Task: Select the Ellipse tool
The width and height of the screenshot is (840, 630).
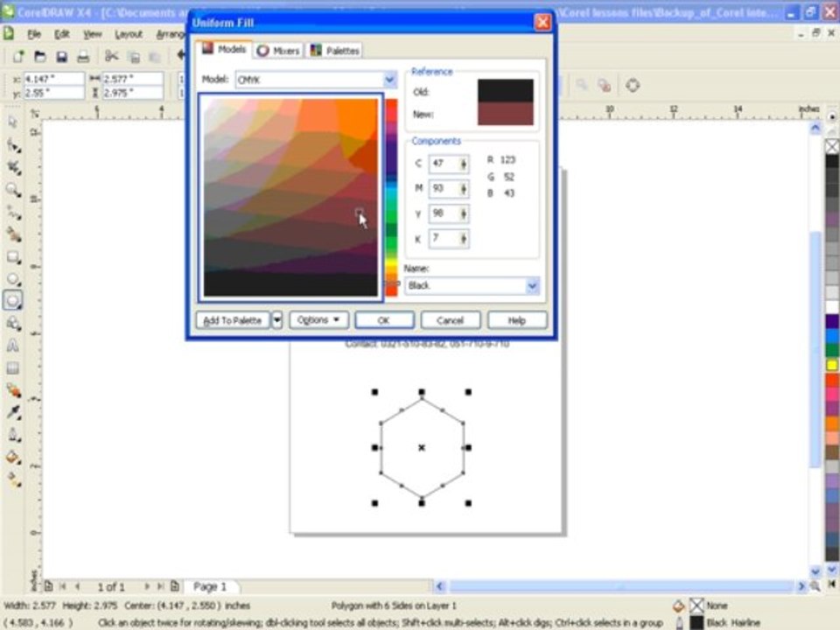Action: (x=13, y=279)
